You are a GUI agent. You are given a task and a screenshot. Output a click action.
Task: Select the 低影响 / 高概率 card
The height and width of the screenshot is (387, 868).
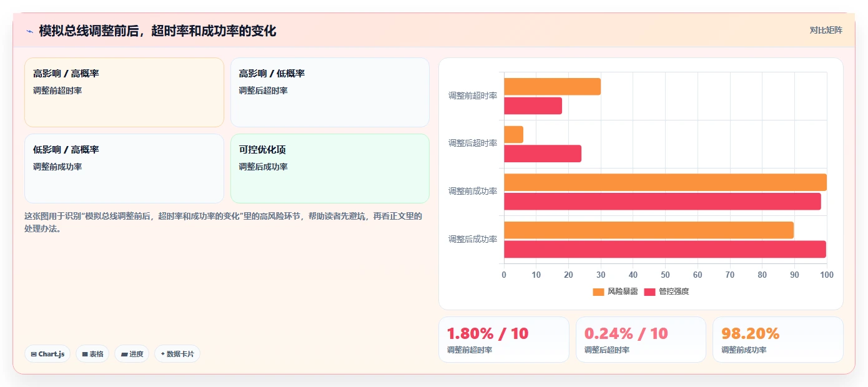124,169
